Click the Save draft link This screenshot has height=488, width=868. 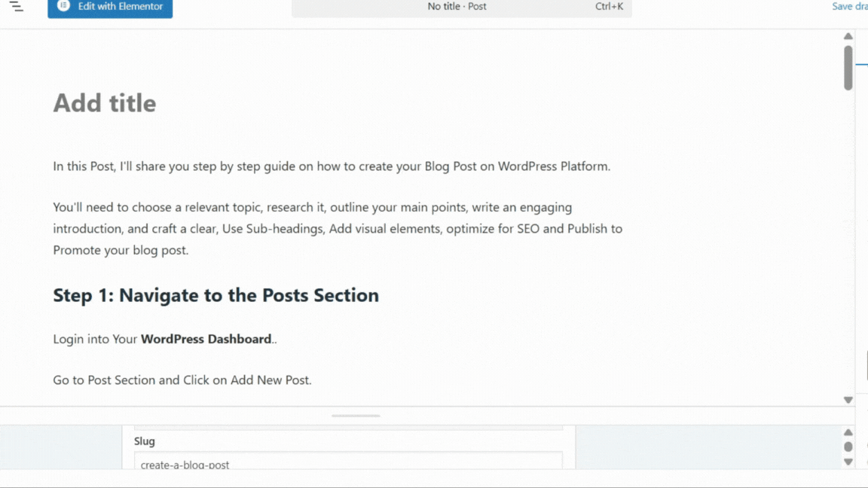[x=850, y=7]
